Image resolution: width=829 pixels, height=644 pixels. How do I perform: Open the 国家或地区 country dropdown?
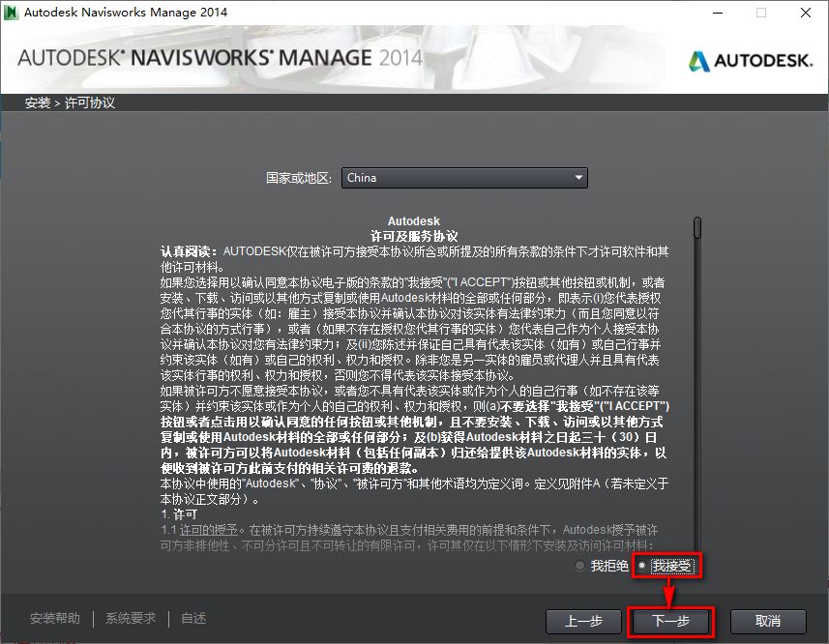click(464, 177)
